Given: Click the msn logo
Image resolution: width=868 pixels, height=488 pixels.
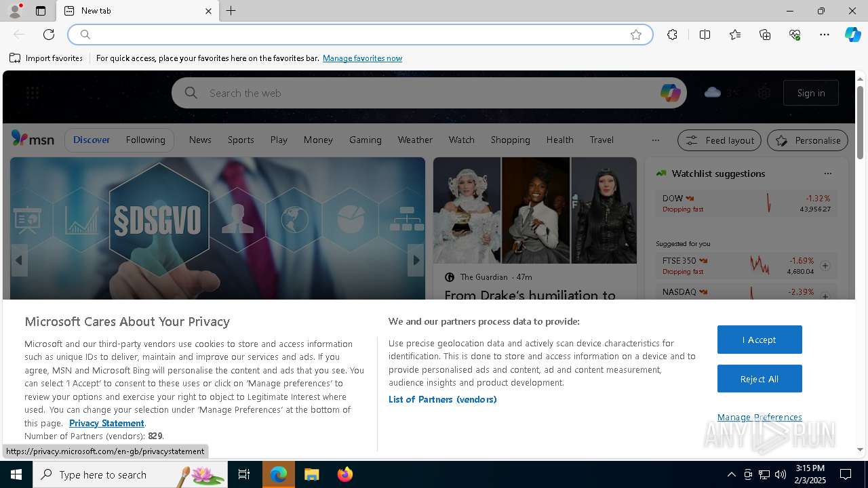Looking at the screenshot, I should (33, 139).
